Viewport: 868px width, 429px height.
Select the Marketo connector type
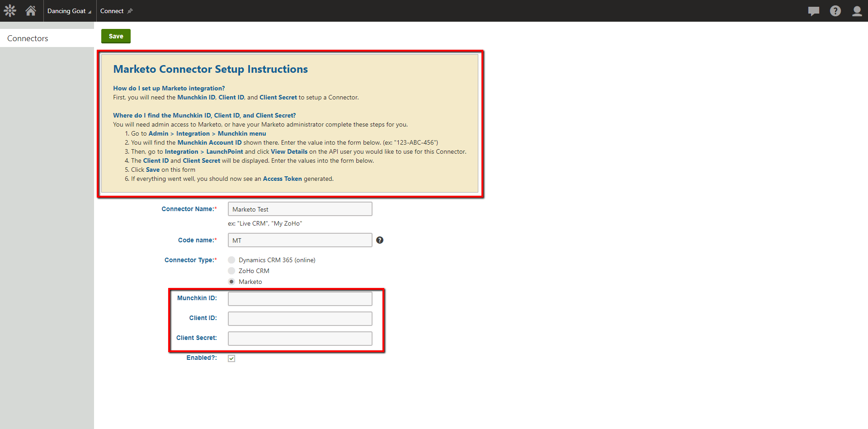[x=231, y=282]
